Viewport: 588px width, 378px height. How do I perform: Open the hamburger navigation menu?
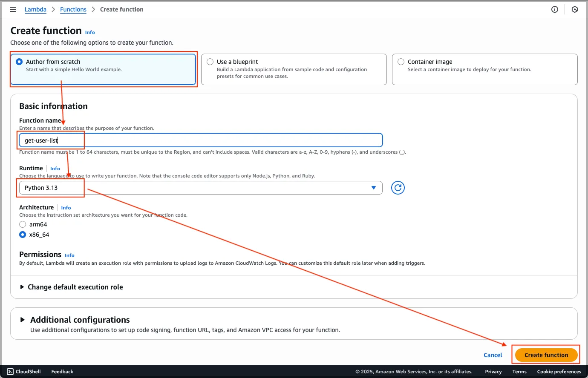13,9
